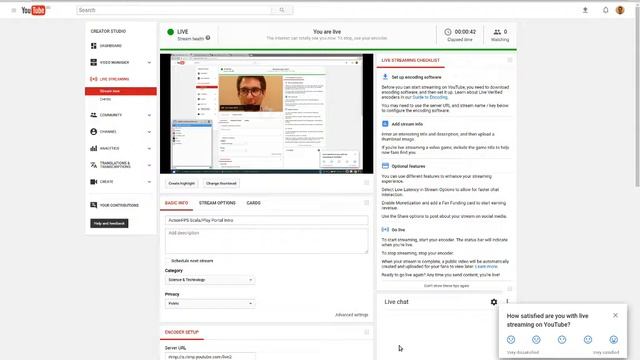640x360 pixels.
Task: Click the YouTube search box
Action: point(174,10)
